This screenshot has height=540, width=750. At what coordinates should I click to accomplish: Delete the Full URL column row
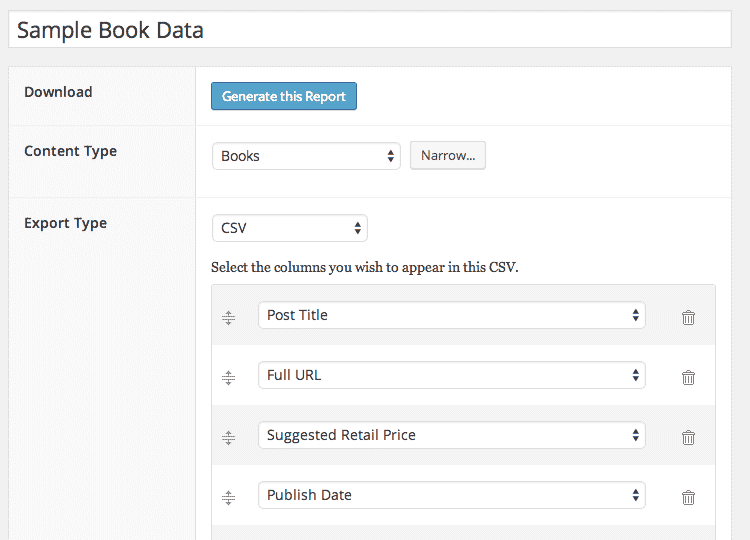tap(688, 377)
